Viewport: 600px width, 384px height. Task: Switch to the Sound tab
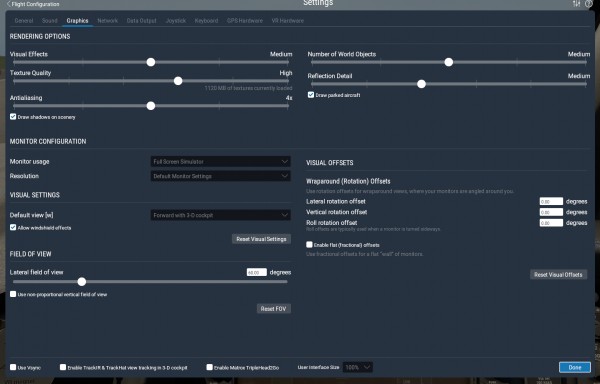pos(50,21)
